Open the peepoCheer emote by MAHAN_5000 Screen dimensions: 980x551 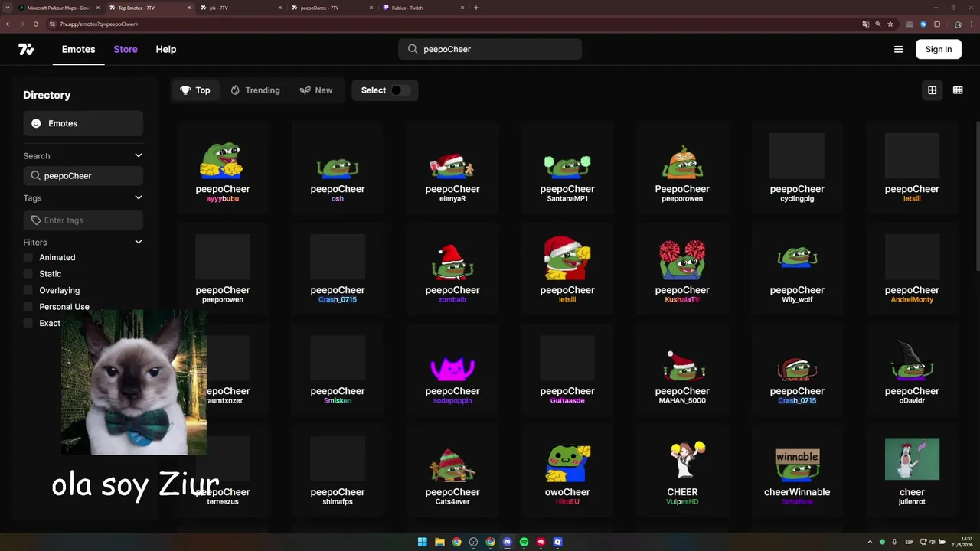[x=682, y=368]
